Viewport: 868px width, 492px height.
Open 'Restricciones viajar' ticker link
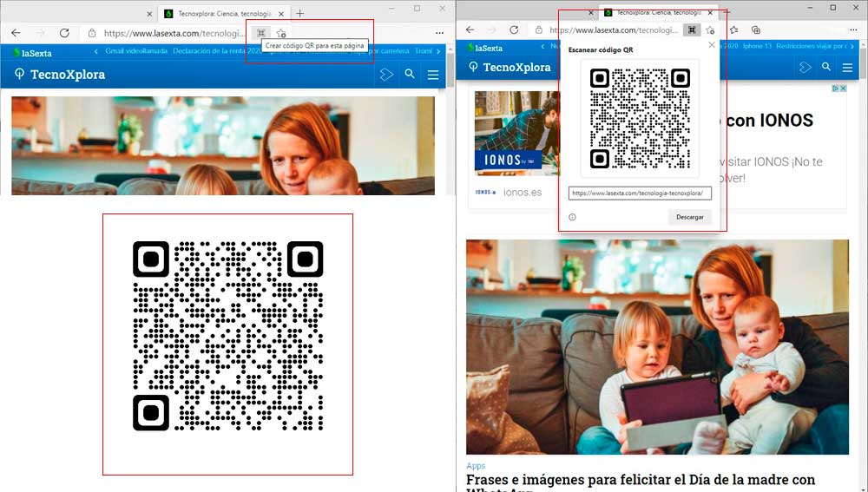[x=811, y=46]
